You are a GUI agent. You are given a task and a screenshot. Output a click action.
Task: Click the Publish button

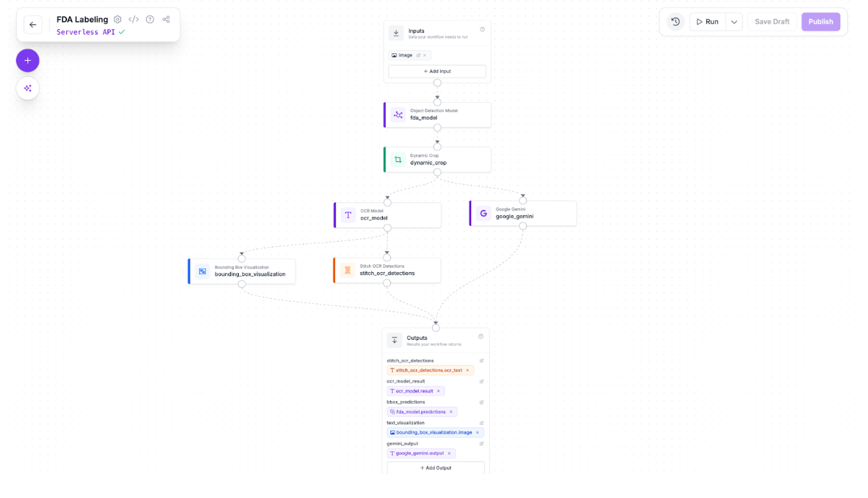tap(820, 22)
